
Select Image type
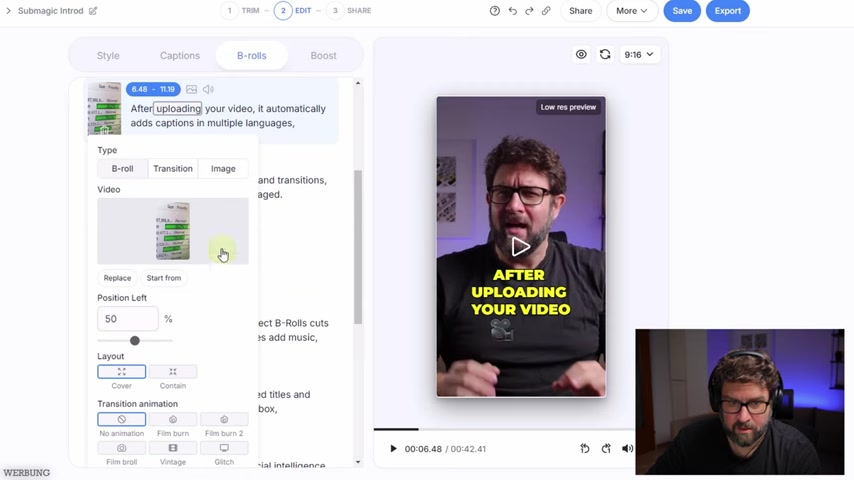coord(223,168)
